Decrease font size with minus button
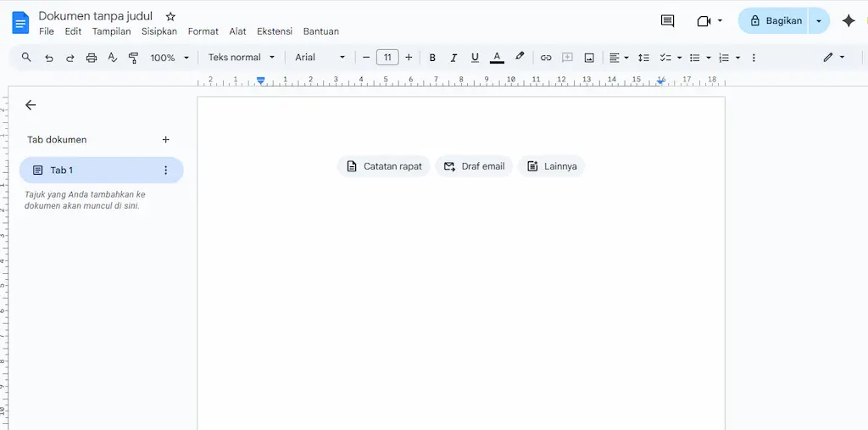868x430 pixels. [x=366, y=57]
